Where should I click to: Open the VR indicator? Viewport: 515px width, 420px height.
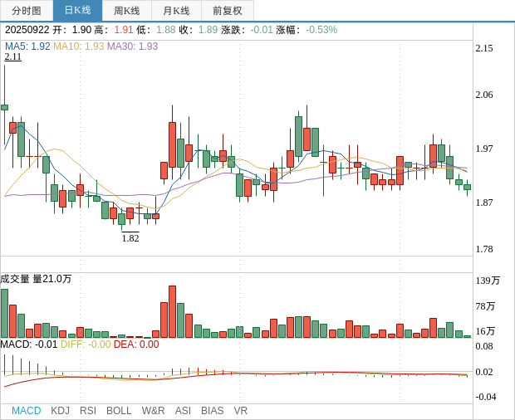(x=240, y=411)
